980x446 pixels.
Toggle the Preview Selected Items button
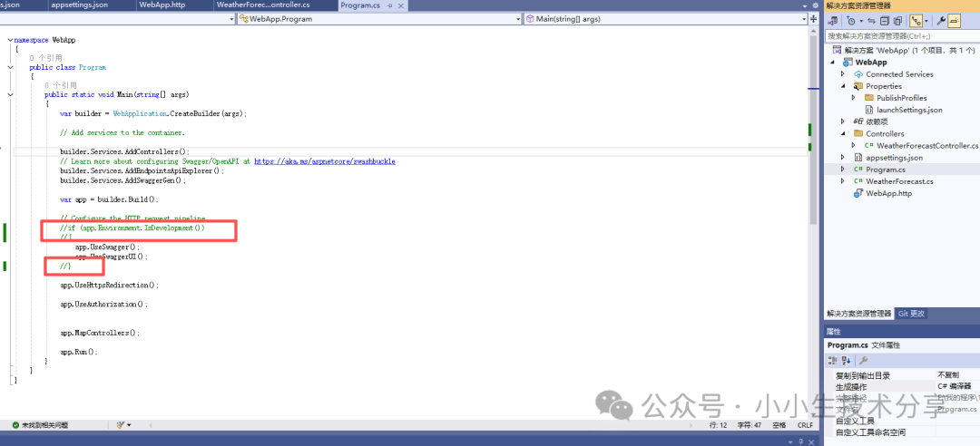[955, 20]
